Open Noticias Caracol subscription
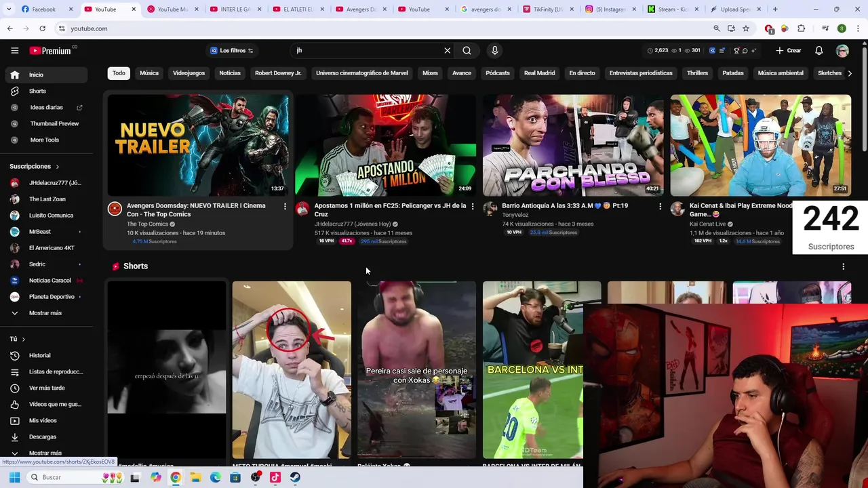Viewport: 868px width, 488px height. (46, 281)
